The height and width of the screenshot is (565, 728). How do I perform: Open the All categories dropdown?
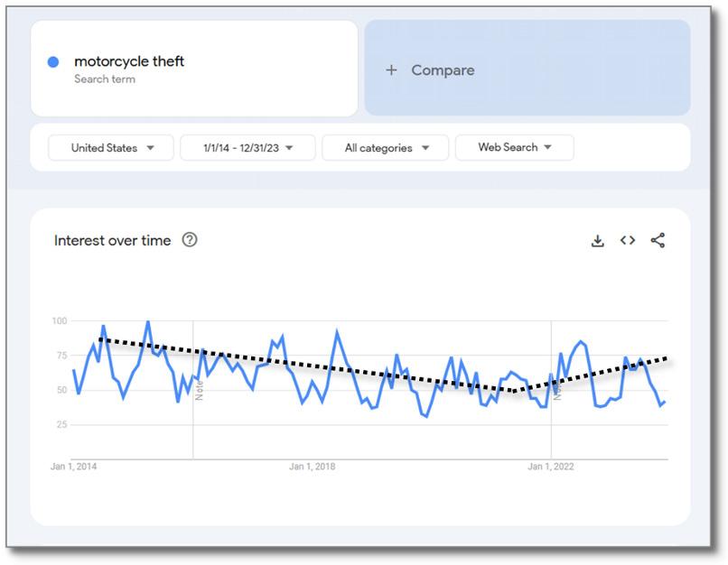(x=386, y=148)
